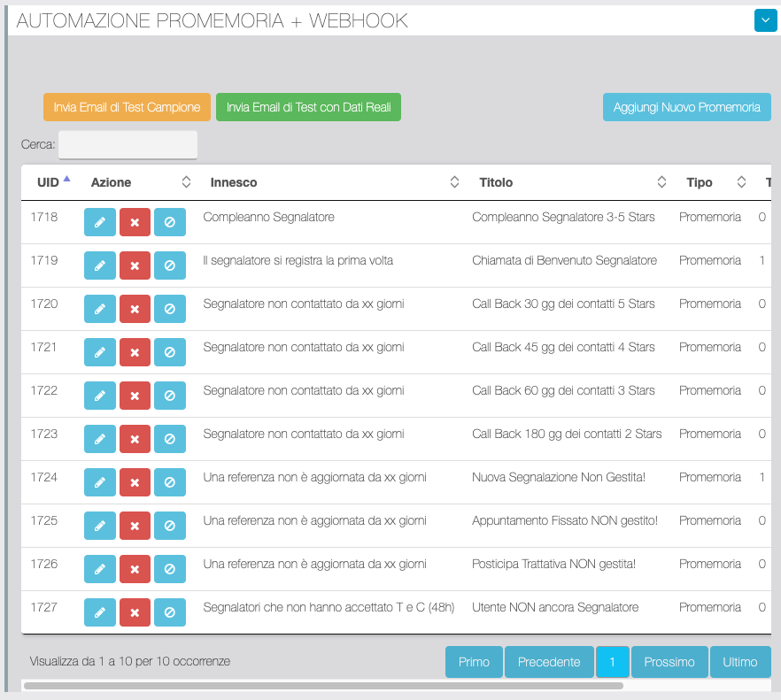Click the red delete icon for UID 1719

(x=135, y=266)
